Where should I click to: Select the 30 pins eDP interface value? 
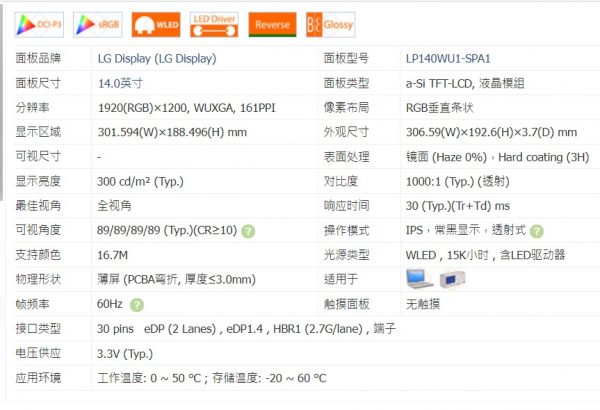pyautogui.click(x=246, y=329)
